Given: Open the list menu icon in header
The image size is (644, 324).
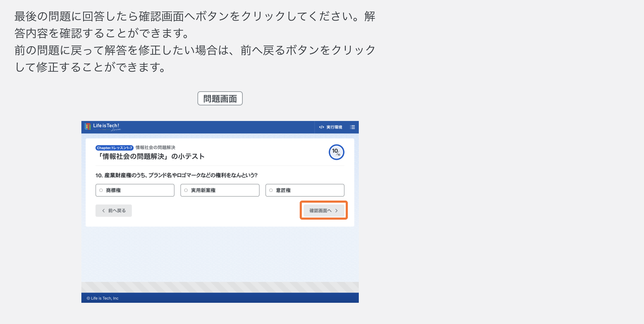Looking at the screenshot, I should [352, 127].
